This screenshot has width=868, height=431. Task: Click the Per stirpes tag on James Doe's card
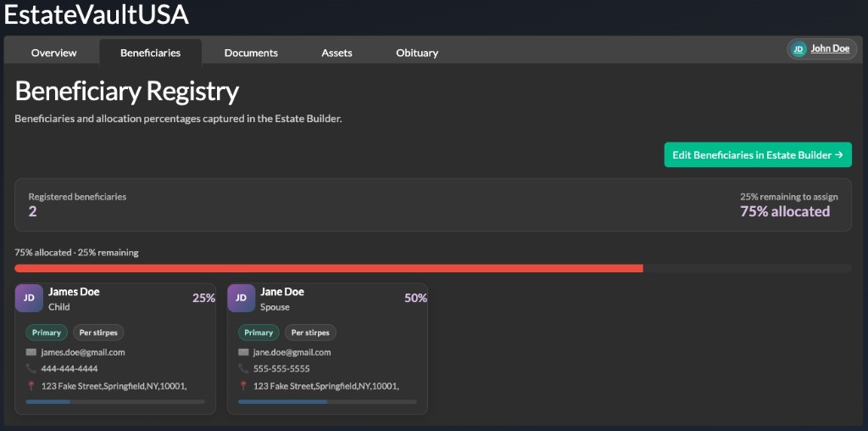coord(98,333)
